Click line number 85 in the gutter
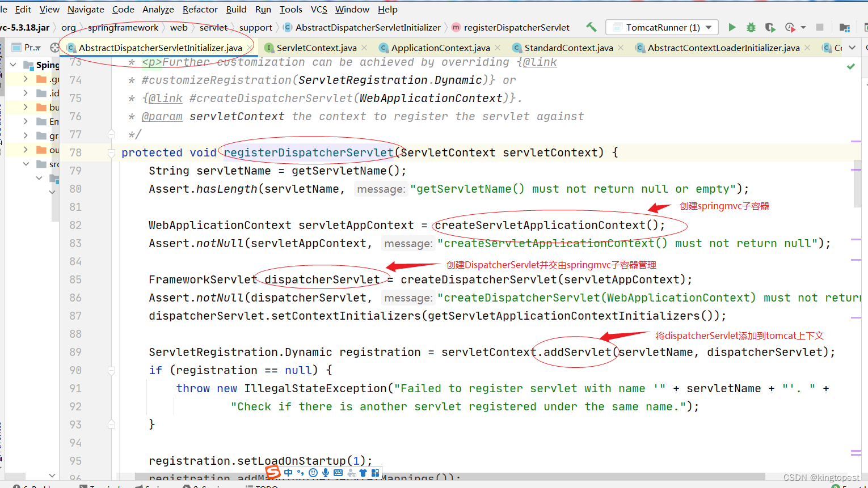Screen dimensions: 868x488 pyautogui.click(x=75, y=279)
